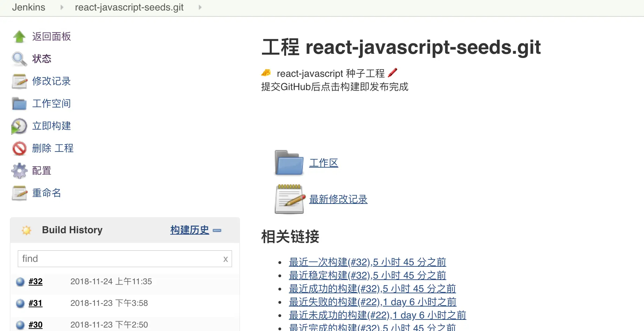Clear the find field with the x button
The image size is (644, 331).
(226, 259)
